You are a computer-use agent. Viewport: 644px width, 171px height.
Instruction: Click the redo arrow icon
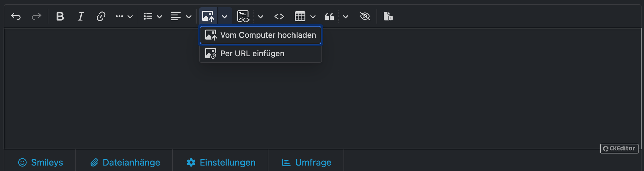pyautogui.click(x=36, y=16)
